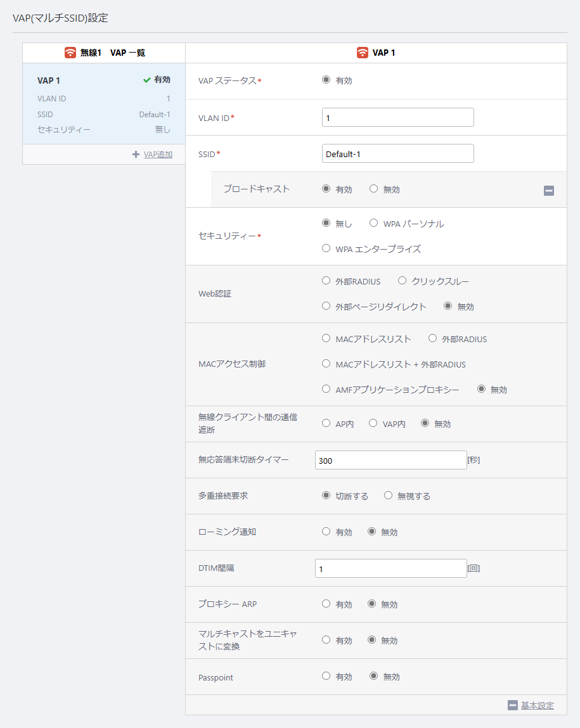Click the DTIM間隔 input field
The width and height of the screenshot is (580, 728).
pos(391,568)
